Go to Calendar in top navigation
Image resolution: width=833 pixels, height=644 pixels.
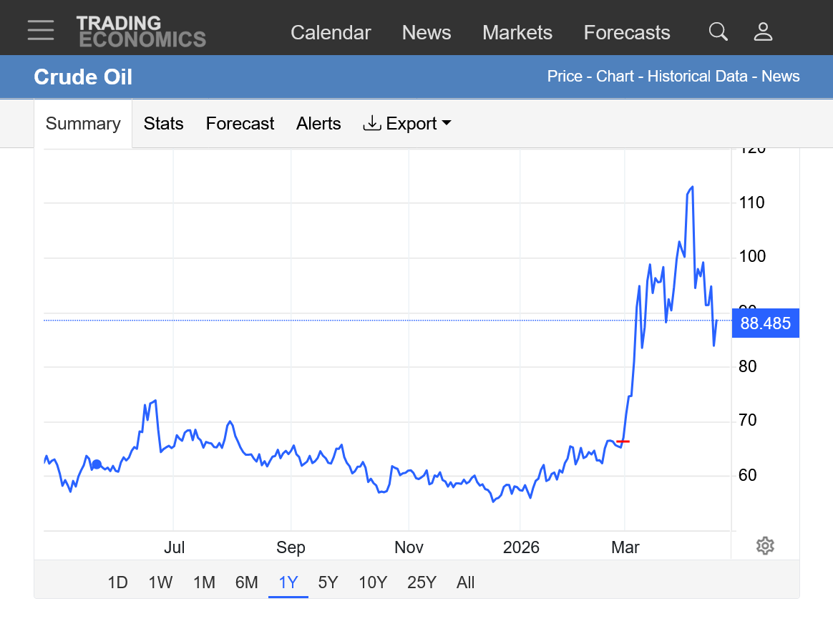[331, 33]
